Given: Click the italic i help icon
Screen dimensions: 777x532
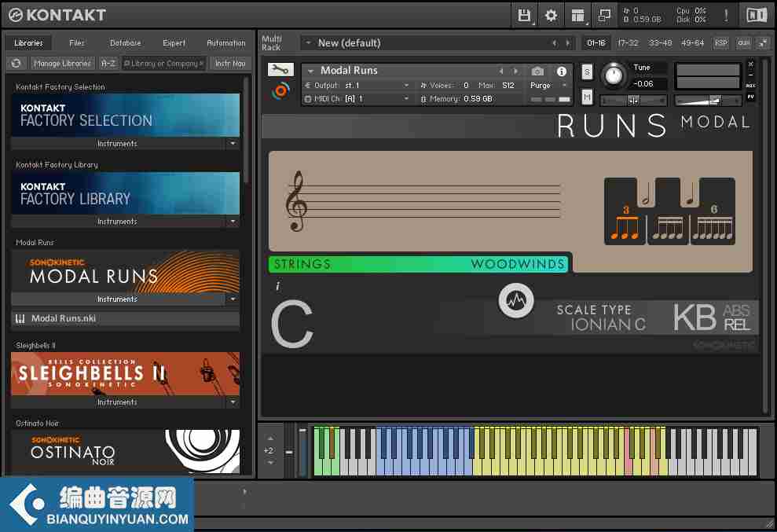Looking at the screenshot, I should pyautogui.click(x=277, y=286).
